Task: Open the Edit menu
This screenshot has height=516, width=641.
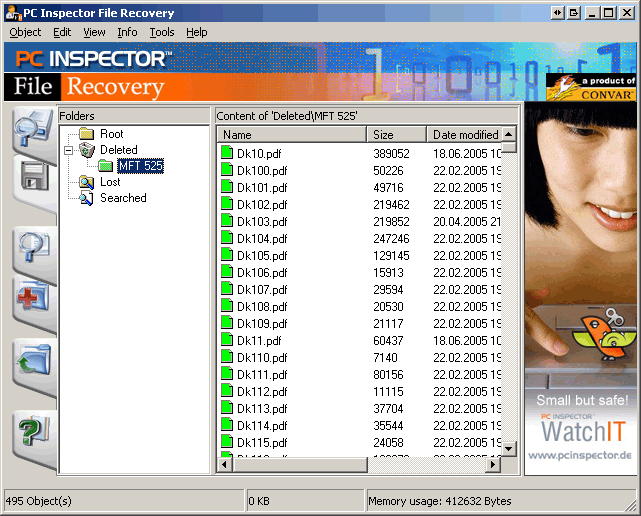Action: (62, 32)
